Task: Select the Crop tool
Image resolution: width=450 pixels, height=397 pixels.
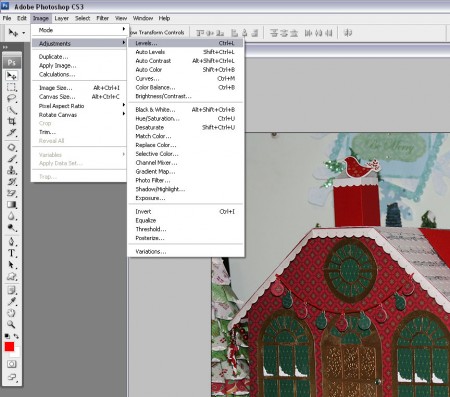Action: (x=12, y=121)
